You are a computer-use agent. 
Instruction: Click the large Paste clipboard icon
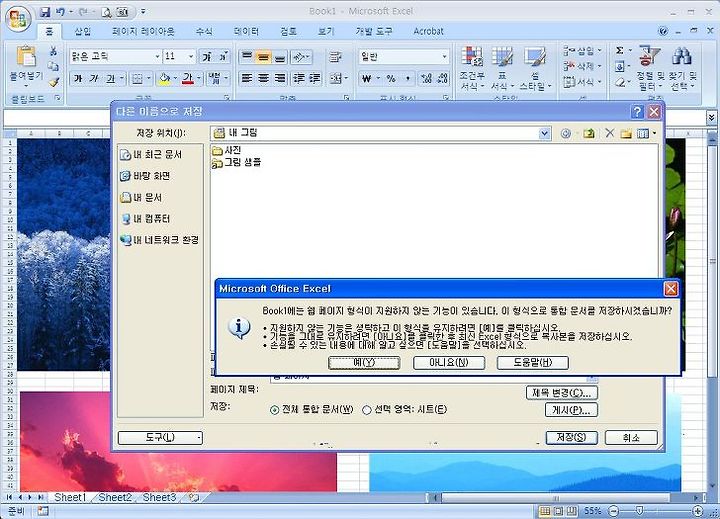tap(26, 57)
